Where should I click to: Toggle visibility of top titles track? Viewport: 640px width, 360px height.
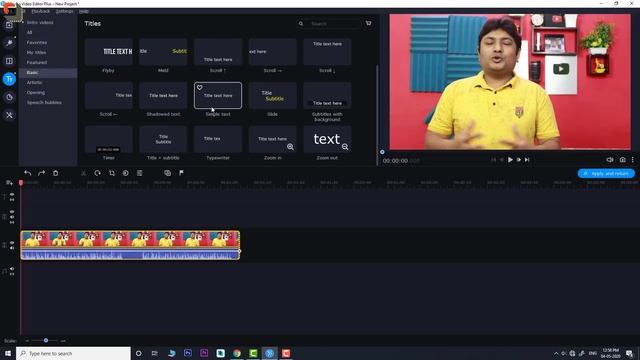[12, 195]
